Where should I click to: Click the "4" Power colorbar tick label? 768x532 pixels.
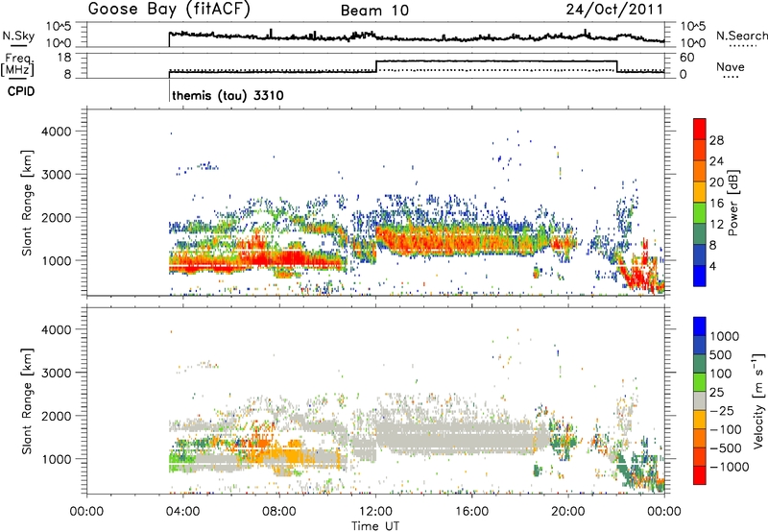[x=713, y=266]
